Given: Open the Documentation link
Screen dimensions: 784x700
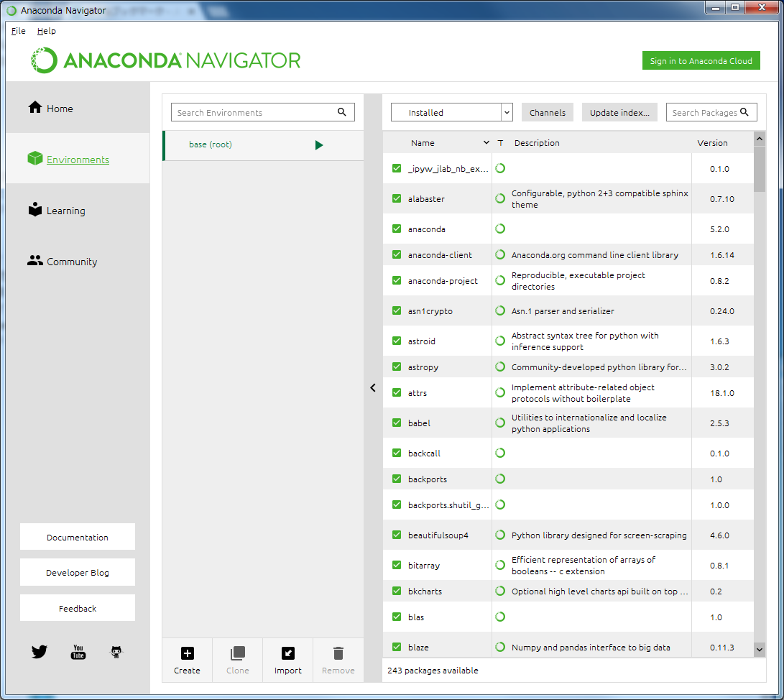Looking at the screenshot, I should tap(78, 537).
